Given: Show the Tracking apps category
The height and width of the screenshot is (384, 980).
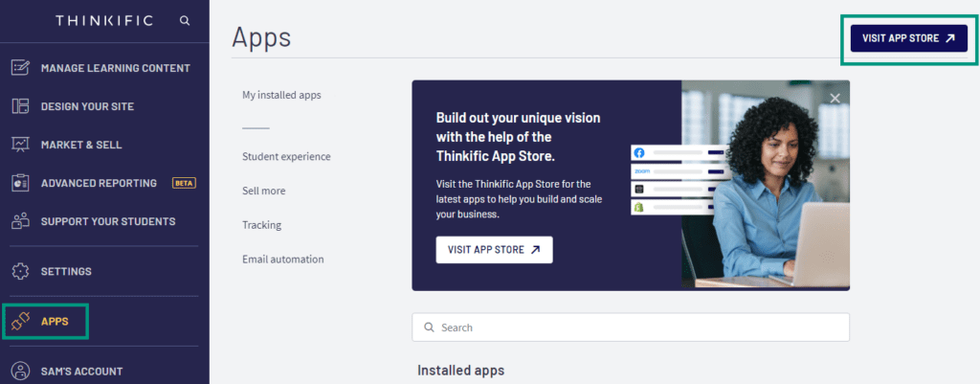Looking at the screenshot, I should point(261,225).
